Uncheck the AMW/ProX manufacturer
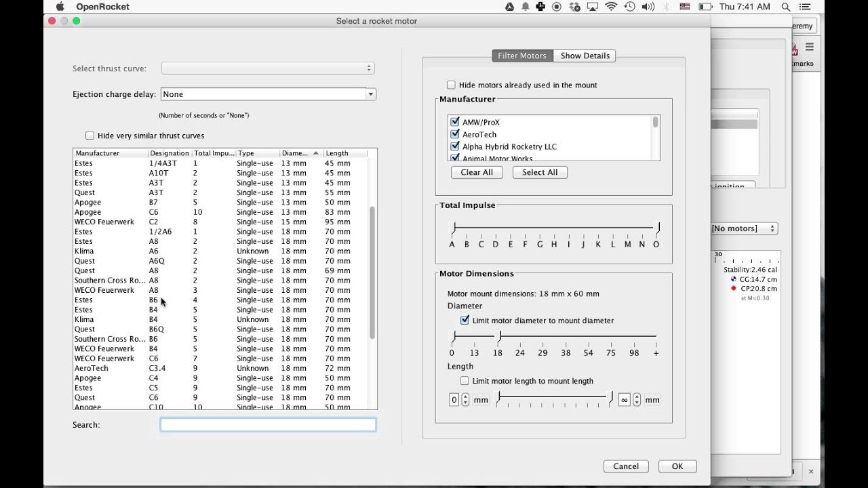 click(455, 122)
